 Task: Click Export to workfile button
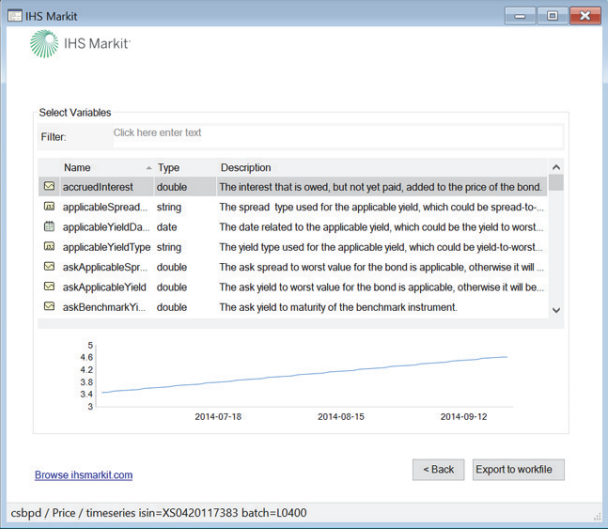click(x=518, y=470)
